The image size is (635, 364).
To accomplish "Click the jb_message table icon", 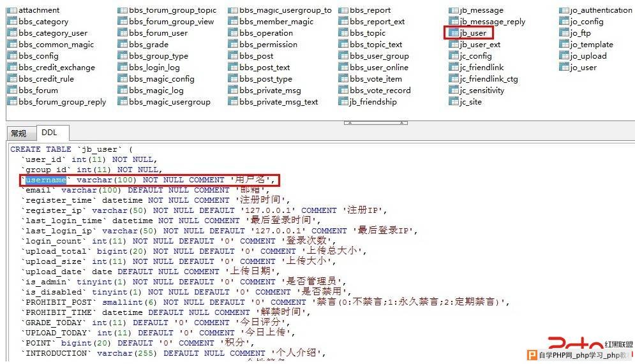I will click(x=454, y=10).
